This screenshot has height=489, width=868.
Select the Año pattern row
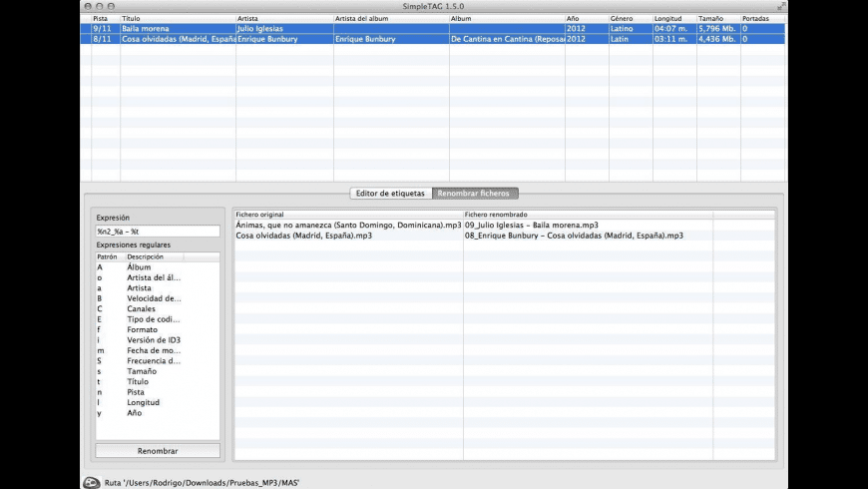pyautogui.click(x=158, y=413)
